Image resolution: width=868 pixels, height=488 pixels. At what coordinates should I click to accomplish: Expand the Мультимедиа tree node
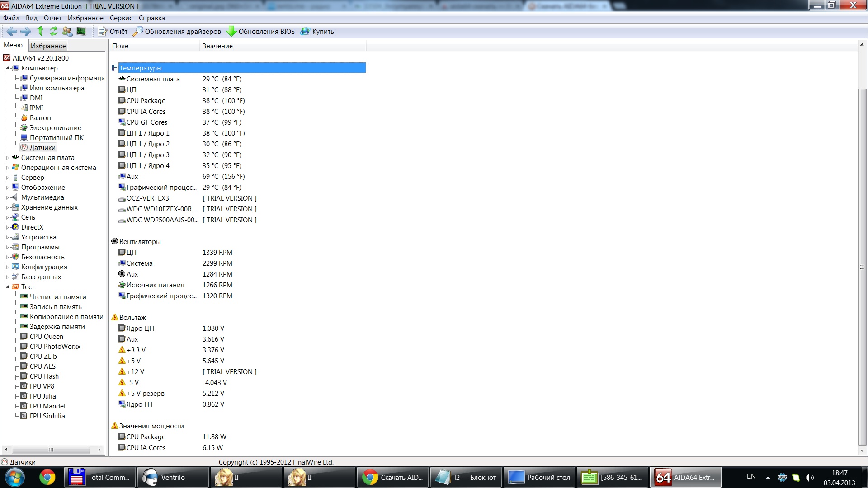[7, 197]
